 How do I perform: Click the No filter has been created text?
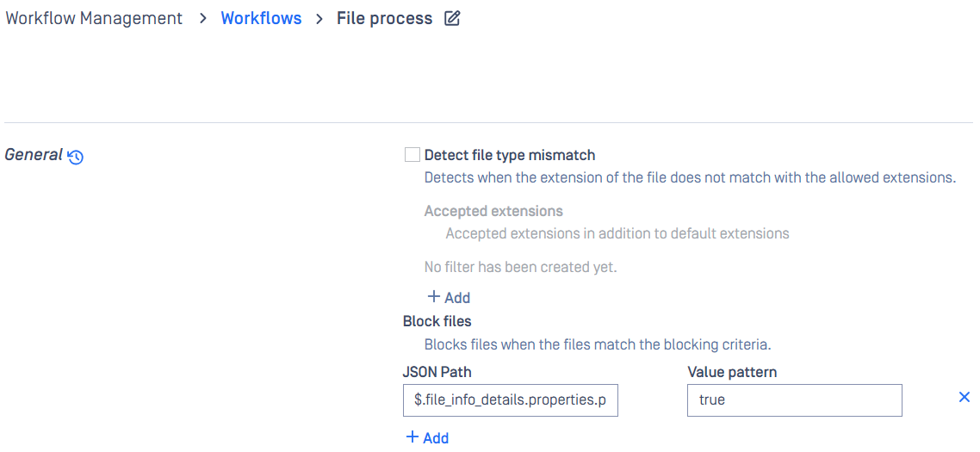(x=520, y=267)
